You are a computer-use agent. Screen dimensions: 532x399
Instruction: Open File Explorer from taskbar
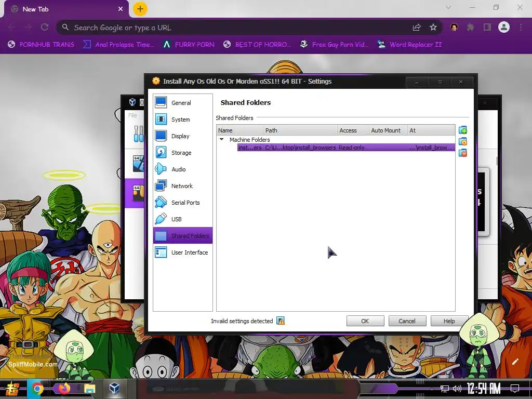click(89, 389)
